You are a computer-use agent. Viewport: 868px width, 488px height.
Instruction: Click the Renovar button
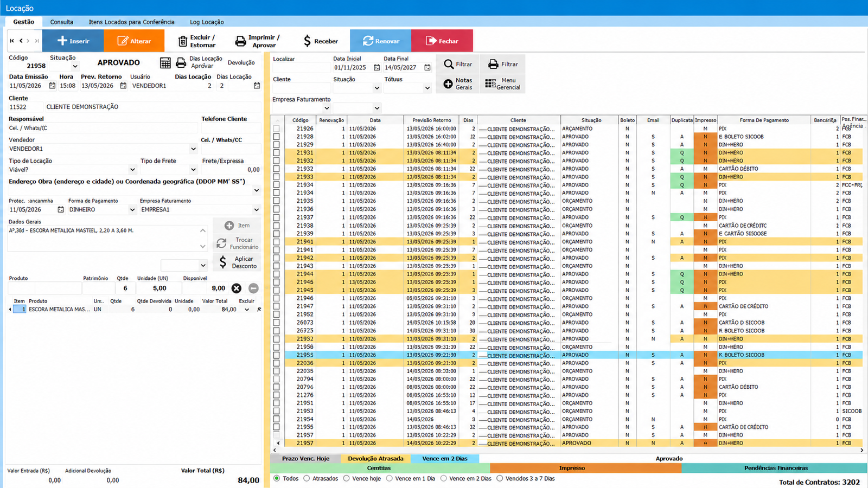[x=381, y=41]
